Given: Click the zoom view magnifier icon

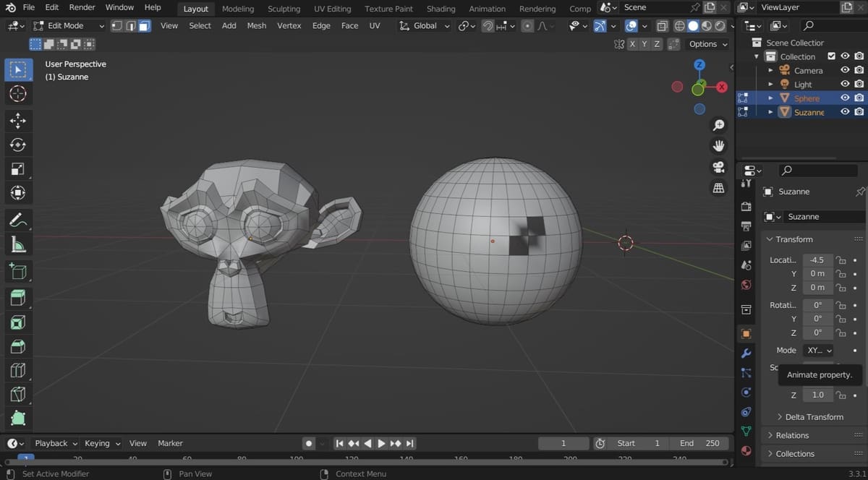Looking at the screenshot, I should click(718, 126).
